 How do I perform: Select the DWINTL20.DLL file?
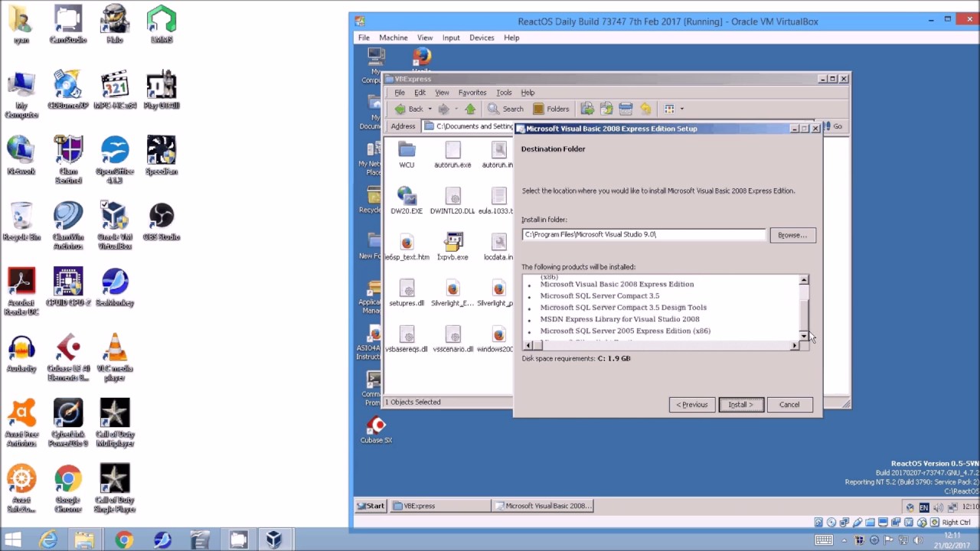click(x=452, y=201)
